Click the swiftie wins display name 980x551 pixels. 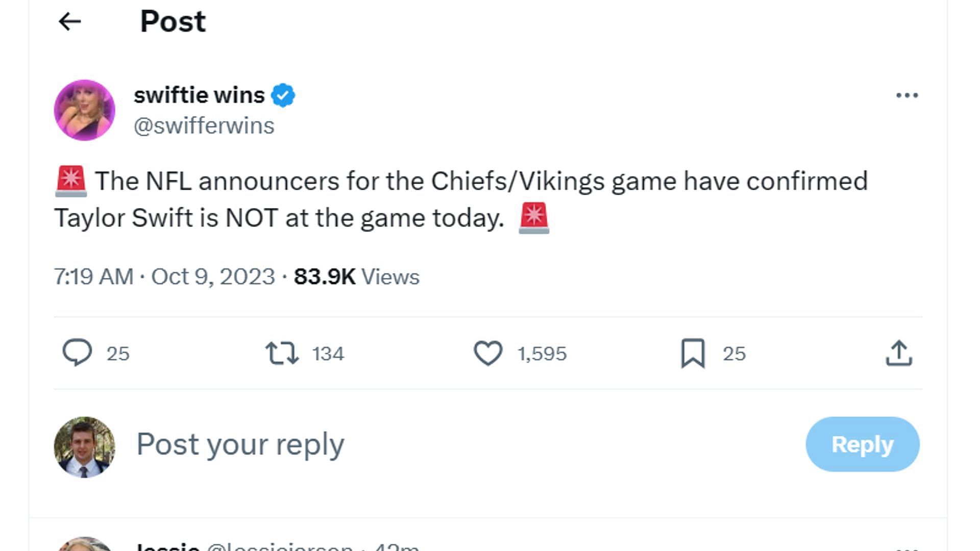(x=199, y=95)
